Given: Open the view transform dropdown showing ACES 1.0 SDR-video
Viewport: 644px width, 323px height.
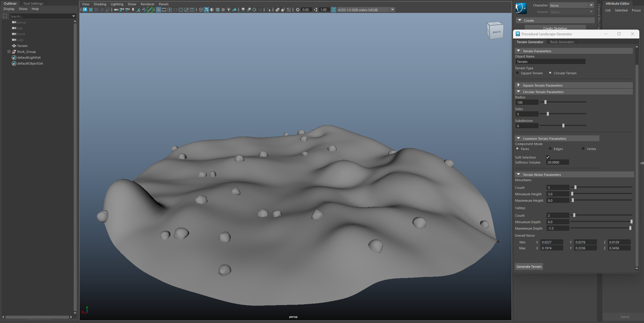Looking at the screenshot, I should 392,9.
